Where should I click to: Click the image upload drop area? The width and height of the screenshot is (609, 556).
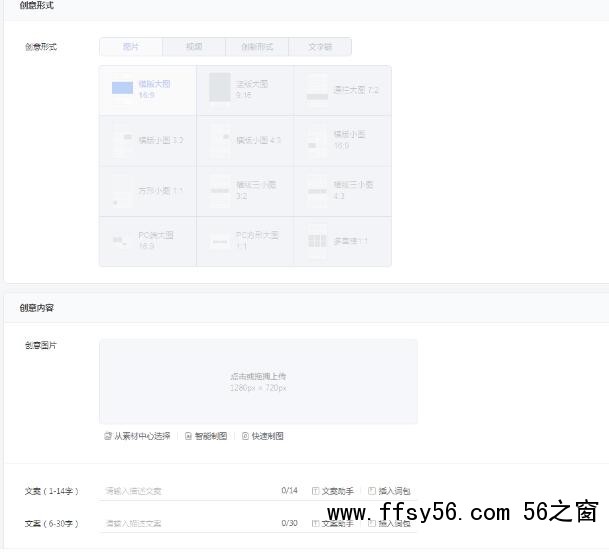pyautogui.click(x=258, y=381)
